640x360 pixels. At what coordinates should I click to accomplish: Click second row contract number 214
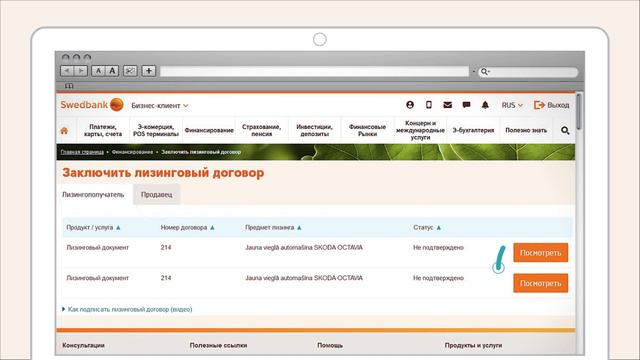click(166, 278)
